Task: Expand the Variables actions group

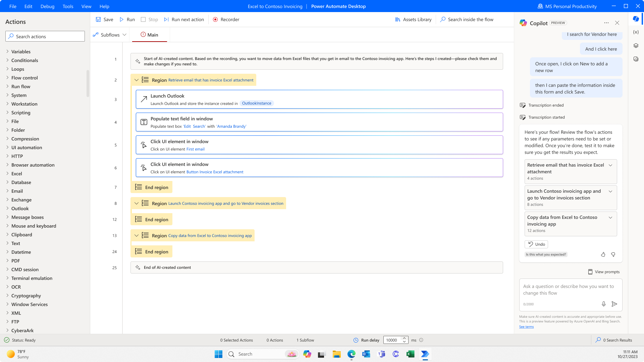Action: click(7, 52)
